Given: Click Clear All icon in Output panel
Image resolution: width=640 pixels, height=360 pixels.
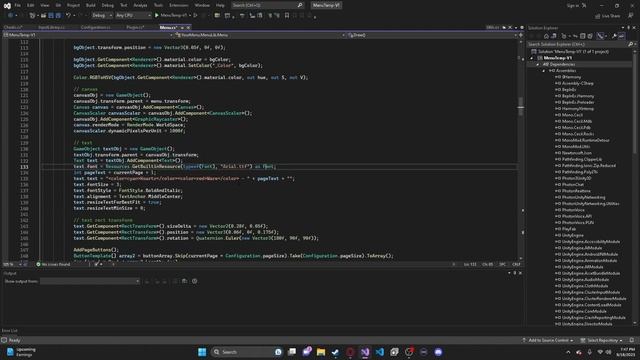Looking at the screenshot, I should click(176, 281).
